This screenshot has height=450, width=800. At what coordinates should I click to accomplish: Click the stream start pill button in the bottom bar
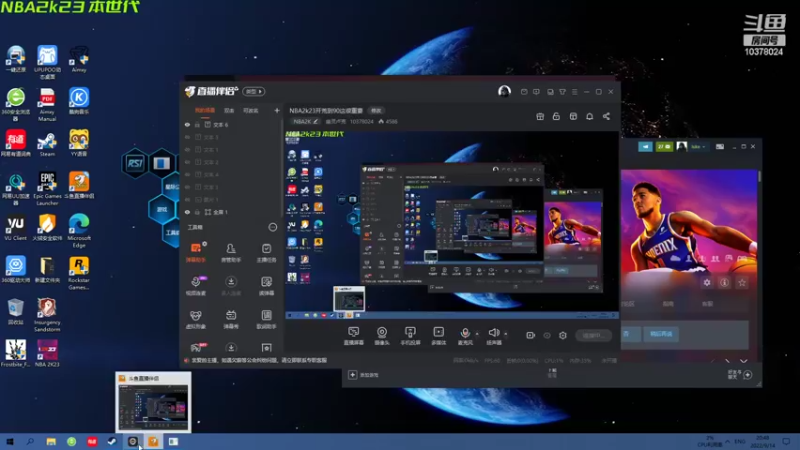pos(593,335)
